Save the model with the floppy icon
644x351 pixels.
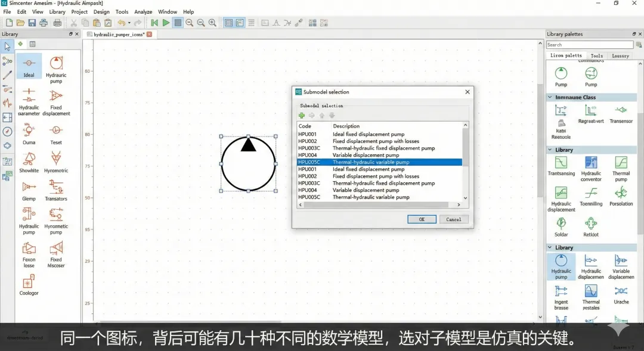coord(32,23)
